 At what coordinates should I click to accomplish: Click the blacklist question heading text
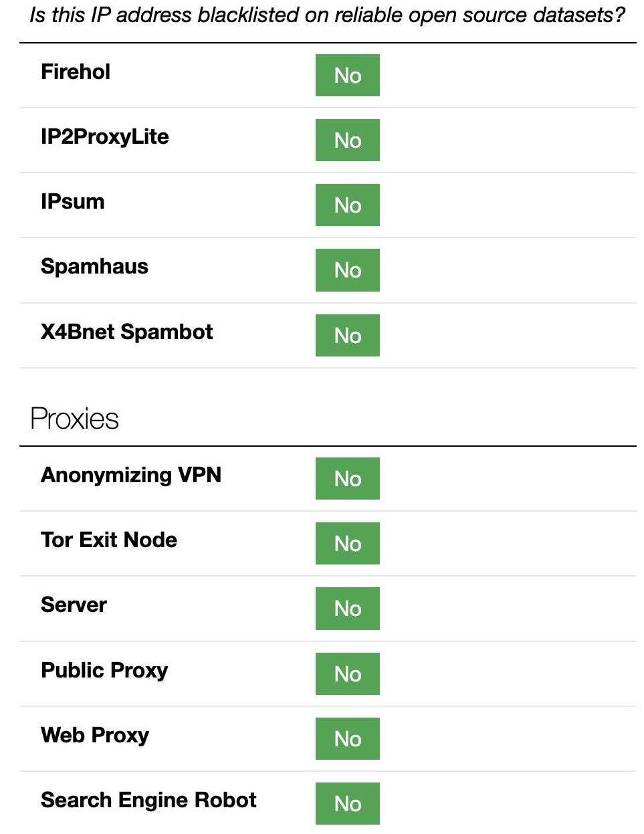[327, 15]
